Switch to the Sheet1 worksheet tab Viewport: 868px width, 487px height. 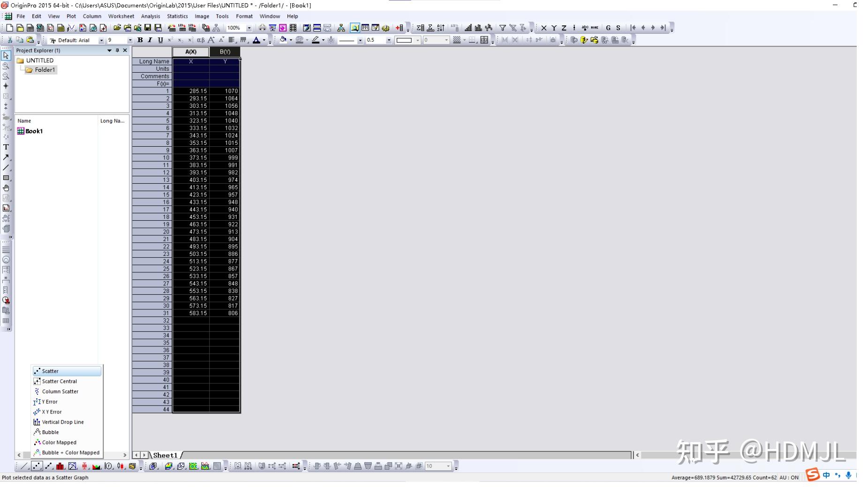pos(166,455)
